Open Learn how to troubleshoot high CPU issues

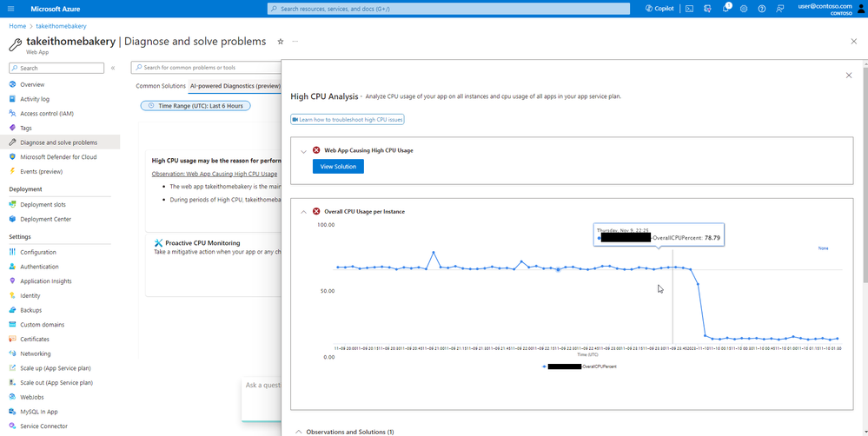click(x=347, y=120)
